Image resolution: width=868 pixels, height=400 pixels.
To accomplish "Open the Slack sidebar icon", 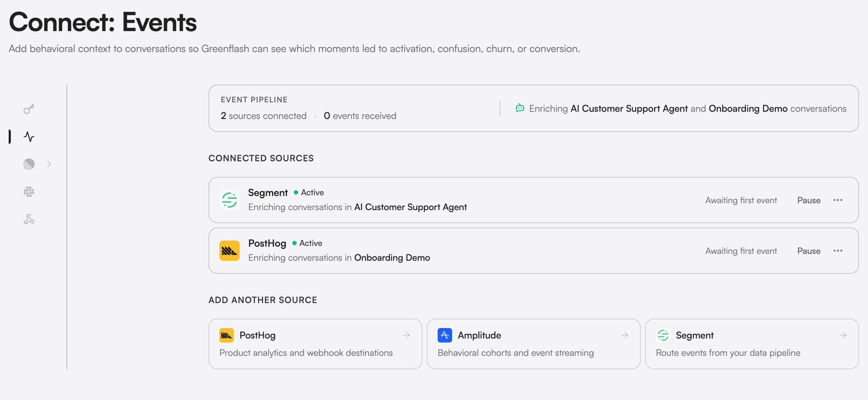I will (x=29, y=192).
